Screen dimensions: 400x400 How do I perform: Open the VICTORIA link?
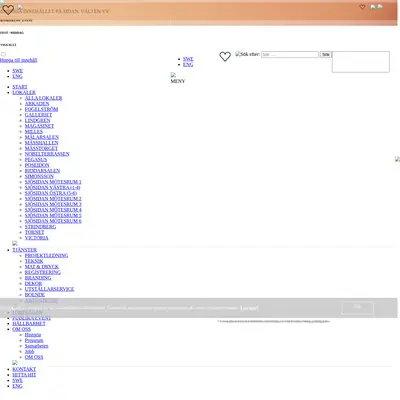pyautogui.click(x=36, y=238)
